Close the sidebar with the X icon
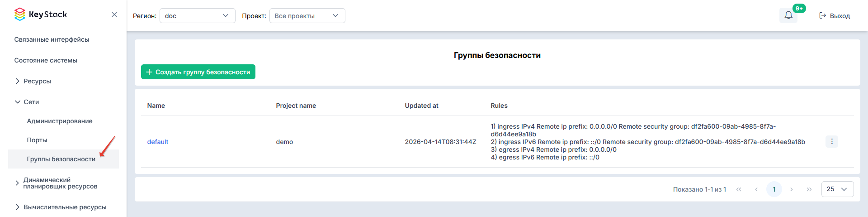868x217 pixels. click(114, 14)
